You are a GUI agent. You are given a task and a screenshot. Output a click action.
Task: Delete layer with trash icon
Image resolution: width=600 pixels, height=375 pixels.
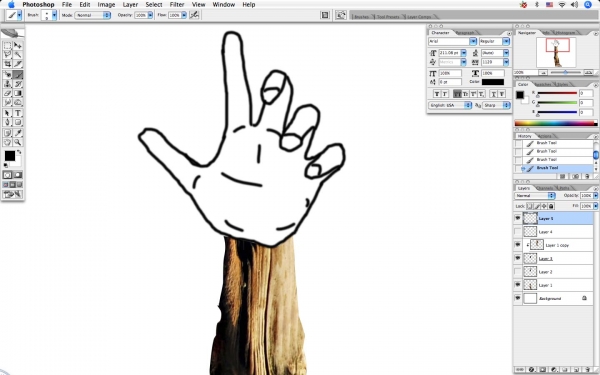coord(587,370)
